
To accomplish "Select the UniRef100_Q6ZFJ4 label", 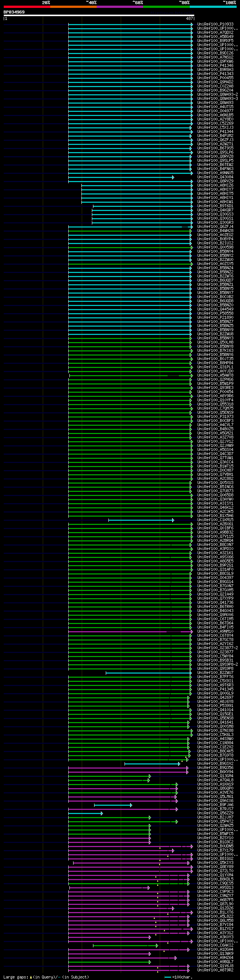I will coord(215,226).
